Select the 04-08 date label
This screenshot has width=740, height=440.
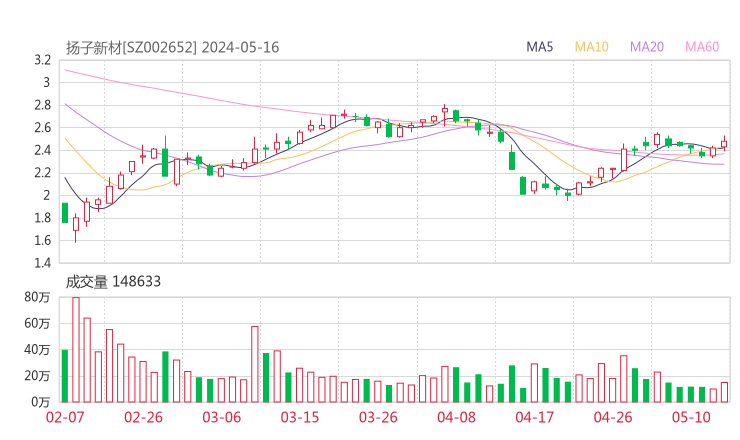[x=456, y=417]
